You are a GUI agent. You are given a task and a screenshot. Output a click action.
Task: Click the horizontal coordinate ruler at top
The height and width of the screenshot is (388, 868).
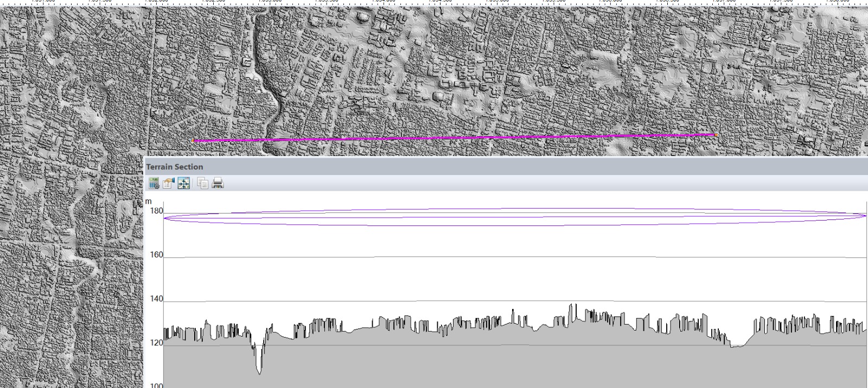(x=434, y=2)
